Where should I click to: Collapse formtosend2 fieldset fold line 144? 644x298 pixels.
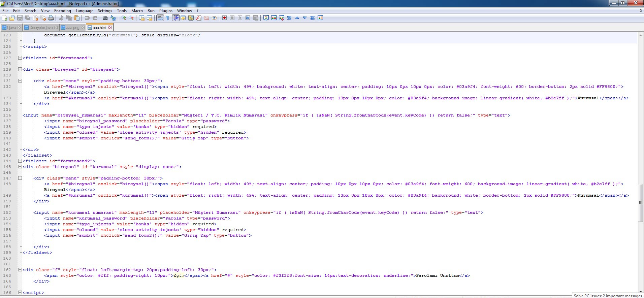coord(20,161)
